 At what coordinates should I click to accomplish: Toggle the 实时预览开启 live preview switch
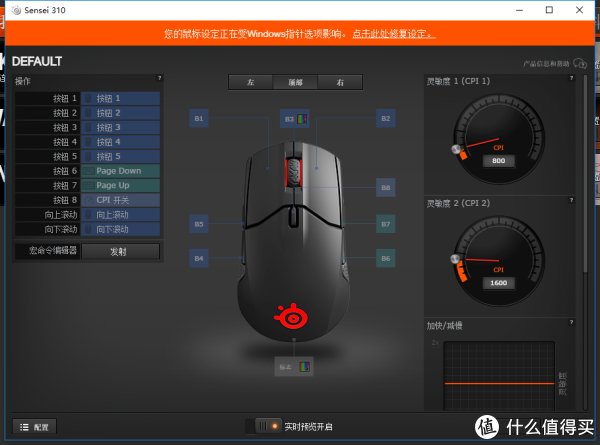coord(263,426)
